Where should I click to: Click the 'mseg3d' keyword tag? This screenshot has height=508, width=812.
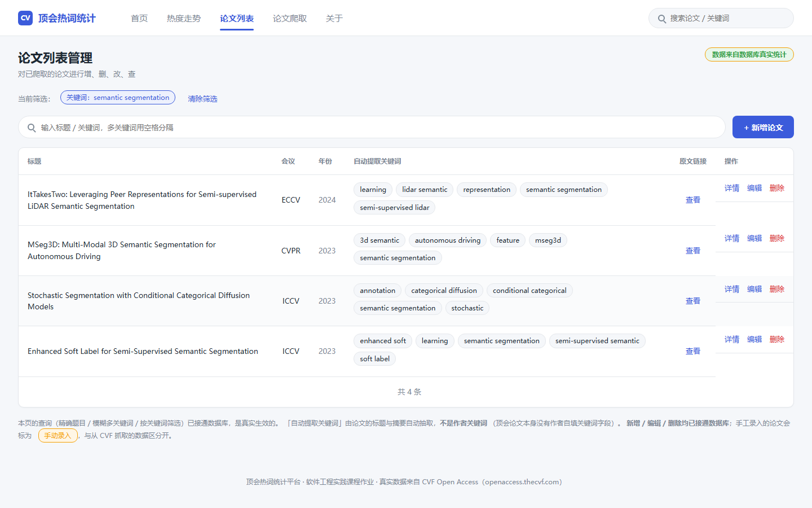(x=548, y=240)
